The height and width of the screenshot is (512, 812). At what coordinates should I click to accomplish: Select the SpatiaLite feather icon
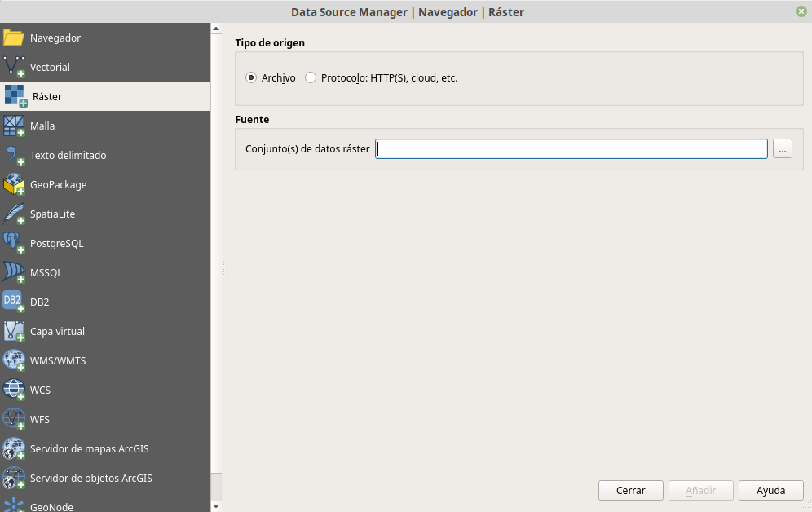(14, 214)
